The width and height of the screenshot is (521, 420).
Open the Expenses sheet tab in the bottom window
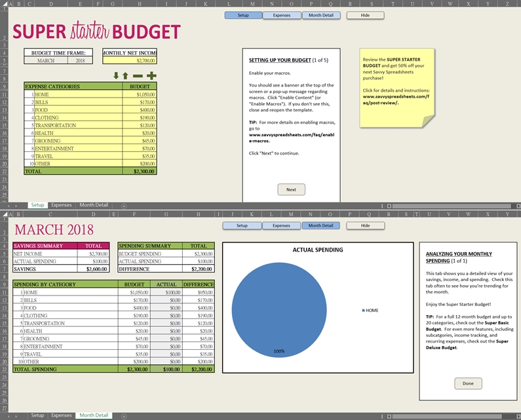click(x=61, y=415)
